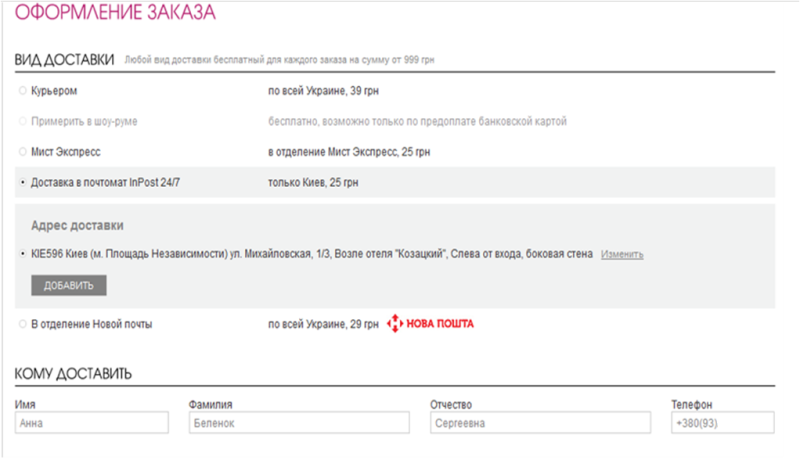The width and height of the screenshot is (800, 471).
Task: Select the Курьером delivery radio button
Action: click(22, 91)
